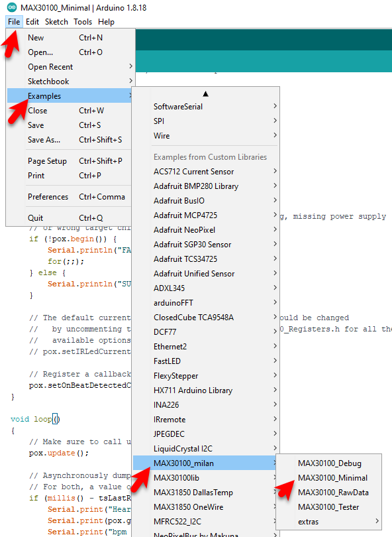Choose Save As... in the File menu
Image resolution: width=392 pixels, height=537 pixels.
[70, 140]
